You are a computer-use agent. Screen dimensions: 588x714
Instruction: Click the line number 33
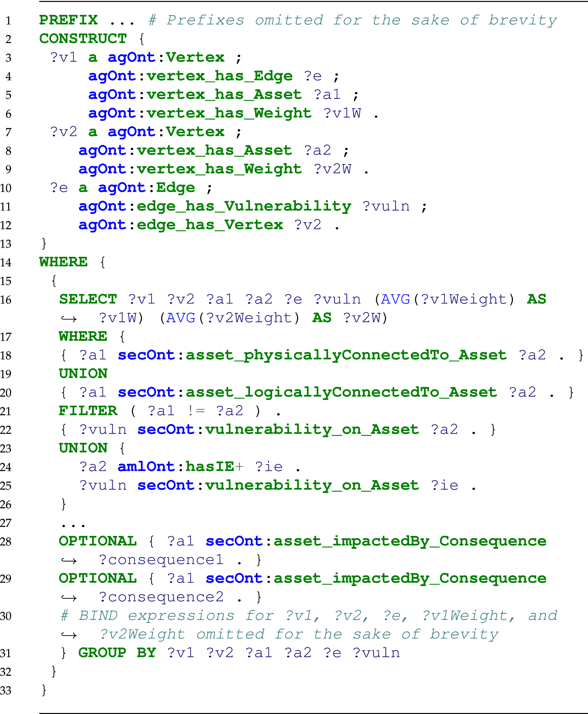(6, 691)
